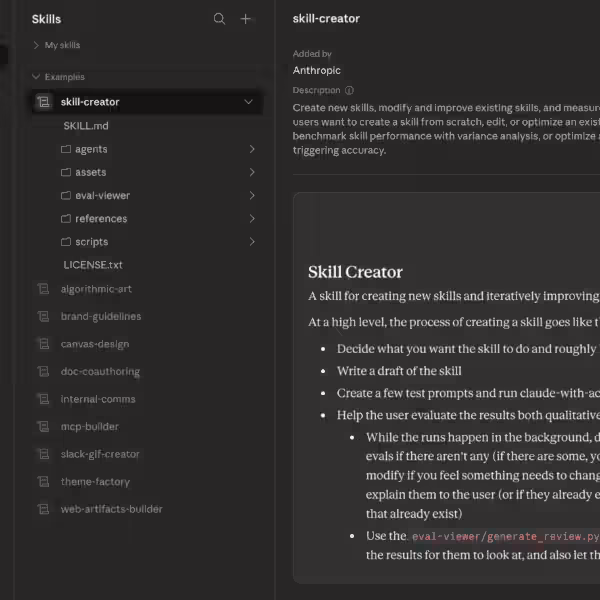
Task: Click the search icon in Skills header
Action: (220, 19)
